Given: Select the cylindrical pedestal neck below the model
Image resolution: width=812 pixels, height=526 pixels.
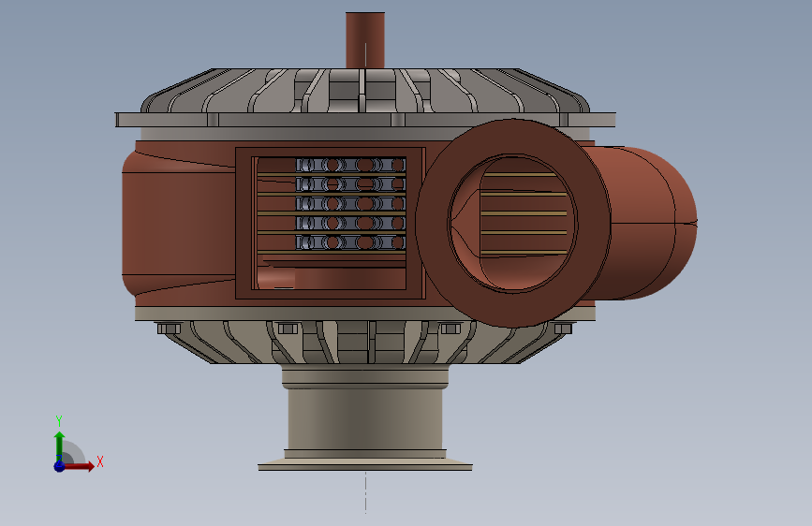Looking at the screenshot, I should click(x=365, y=419).
